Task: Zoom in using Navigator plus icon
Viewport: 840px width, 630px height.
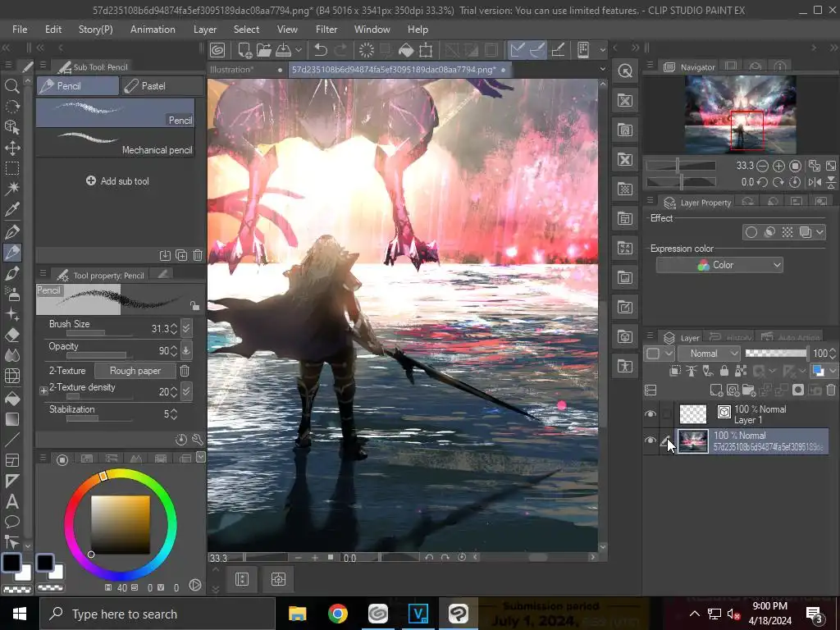Action: coord(778,166)
